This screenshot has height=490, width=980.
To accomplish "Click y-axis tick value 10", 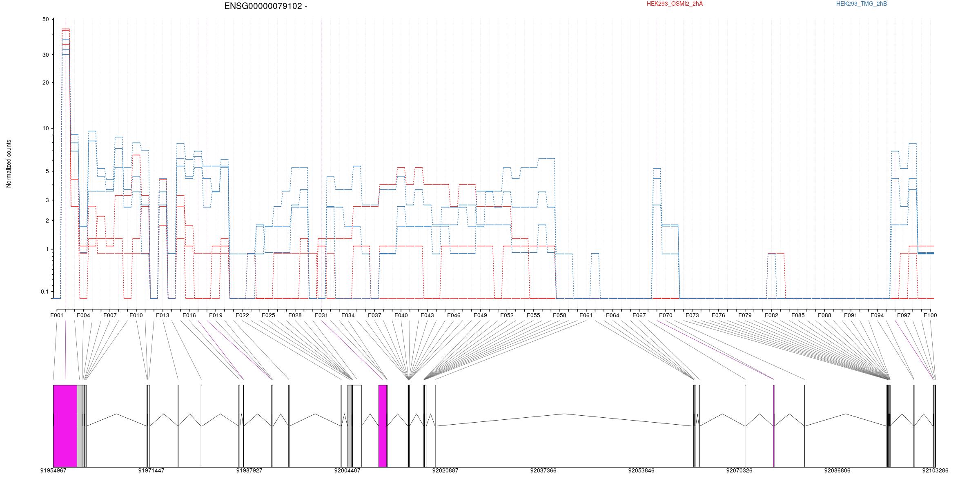I will (45, 128).
